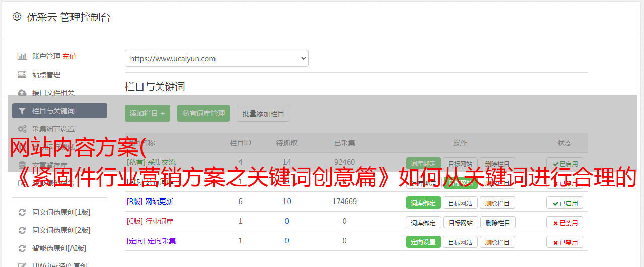644x267 pixels.
Task: Click the collected count 92460
Action: 344,162
